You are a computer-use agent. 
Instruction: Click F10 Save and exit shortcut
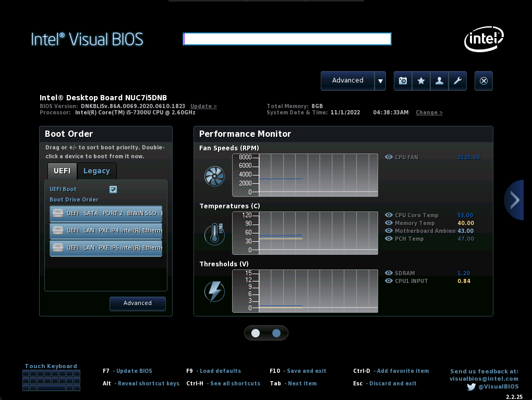[298, 371]
